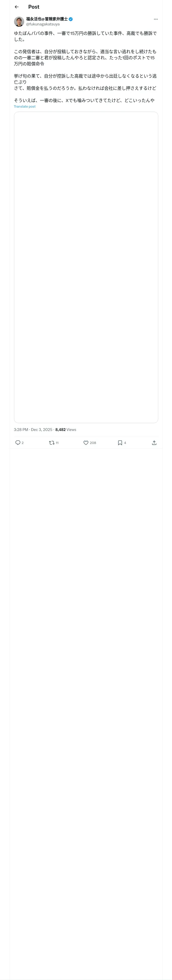This screenshot has height=980, width=172.
Task: Click the share upload icon
Action: point(154,442)
